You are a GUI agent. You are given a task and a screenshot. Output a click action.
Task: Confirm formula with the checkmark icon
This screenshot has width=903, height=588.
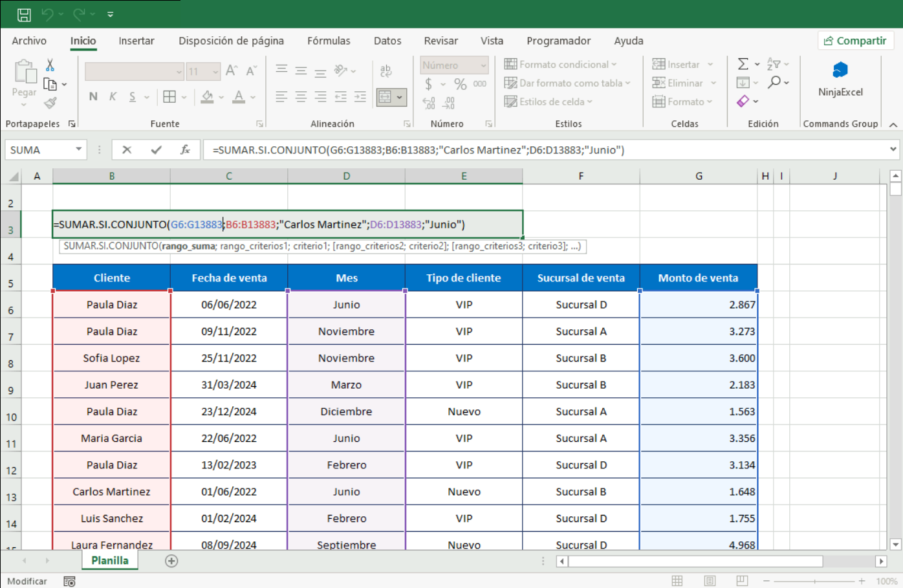tap(156, 150)
